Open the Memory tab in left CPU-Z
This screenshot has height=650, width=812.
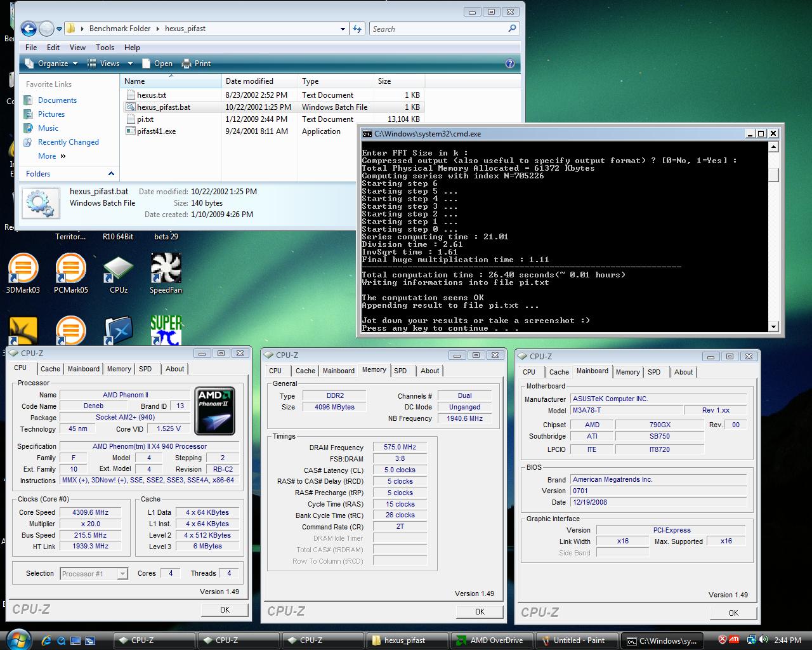coord(119,369)
